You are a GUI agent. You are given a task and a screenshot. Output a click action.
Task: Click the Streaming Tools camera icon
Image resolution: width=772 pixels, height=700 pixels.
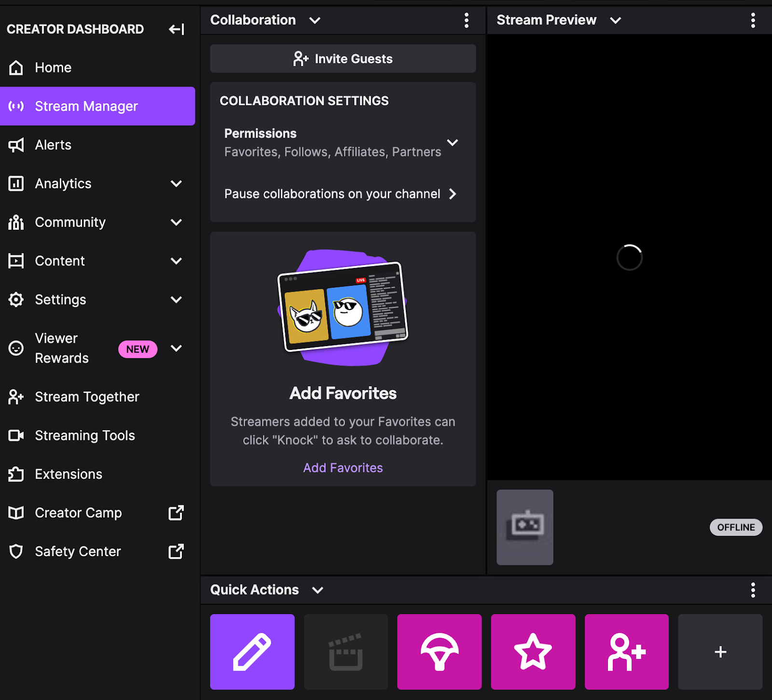click(x=16, y=435)
